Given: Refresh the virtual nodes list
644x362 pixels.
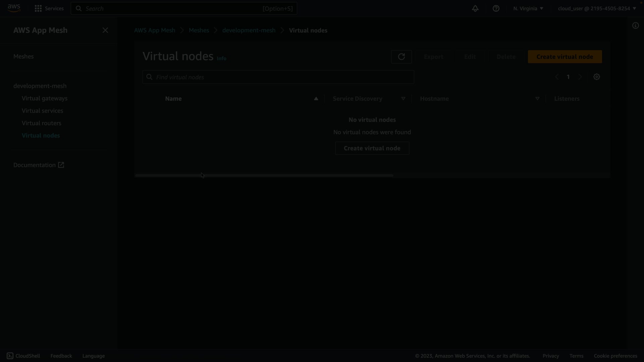Looking at the screenshot, I should click(401, 57).
